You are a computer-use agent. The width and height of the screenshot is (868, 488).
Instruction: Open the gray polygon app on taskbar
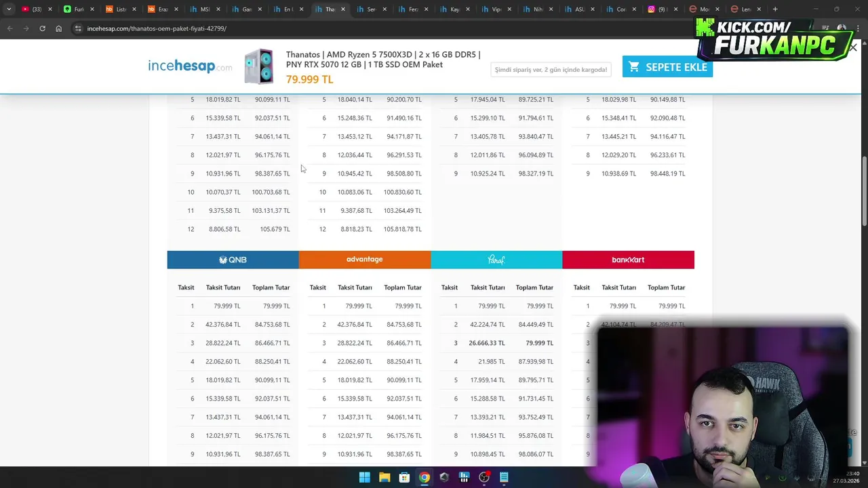pyautogui.click(x=444, y=477)
